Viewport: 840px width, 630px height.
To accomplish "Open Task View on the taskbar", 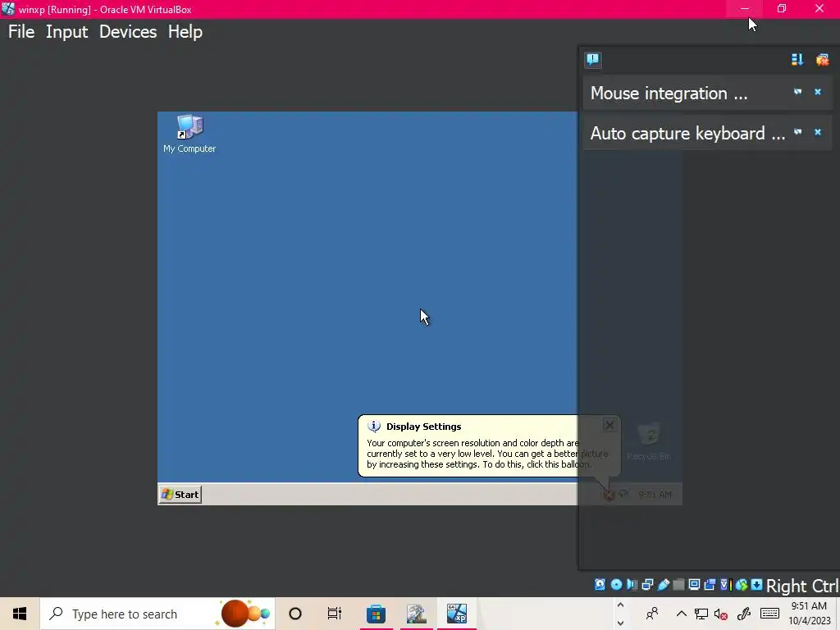I will pos(335,614).
